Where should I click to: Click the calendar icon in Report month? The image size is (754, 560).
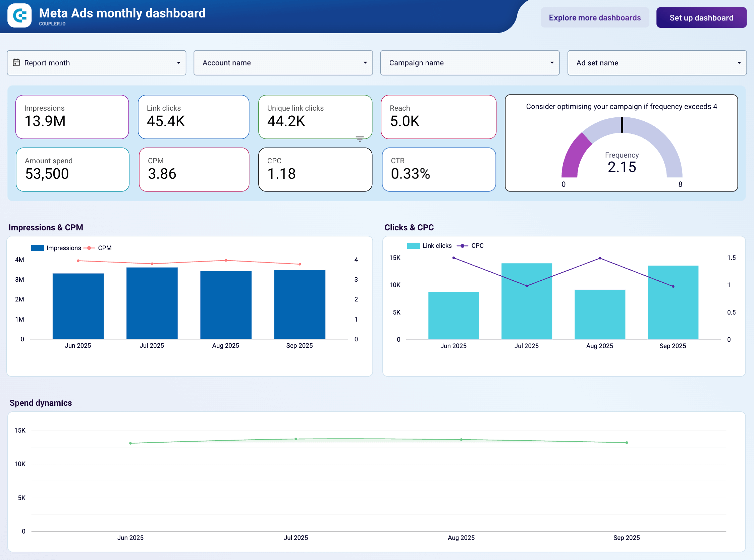click(x=16, y=62)
